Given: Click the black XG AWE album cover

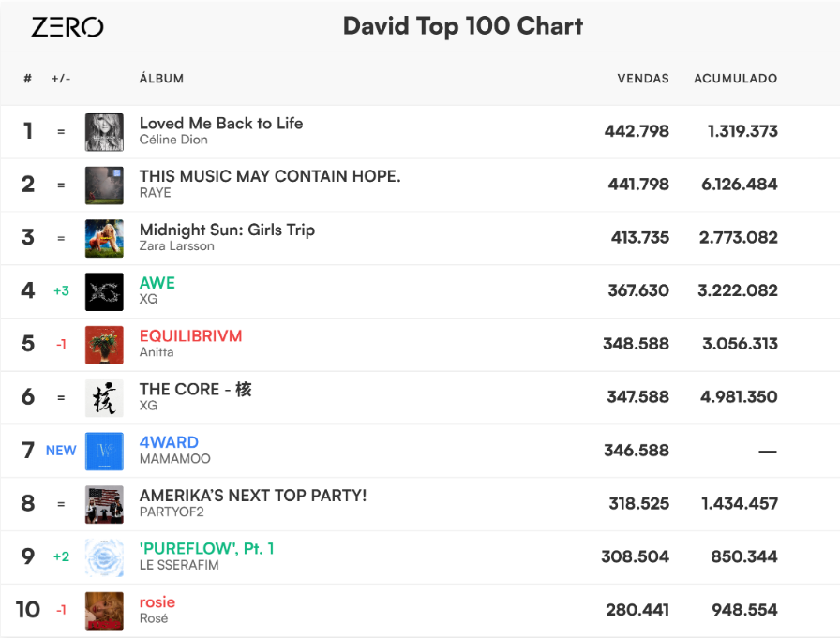Looking at the screenshot, I should [x=104, y=291].
